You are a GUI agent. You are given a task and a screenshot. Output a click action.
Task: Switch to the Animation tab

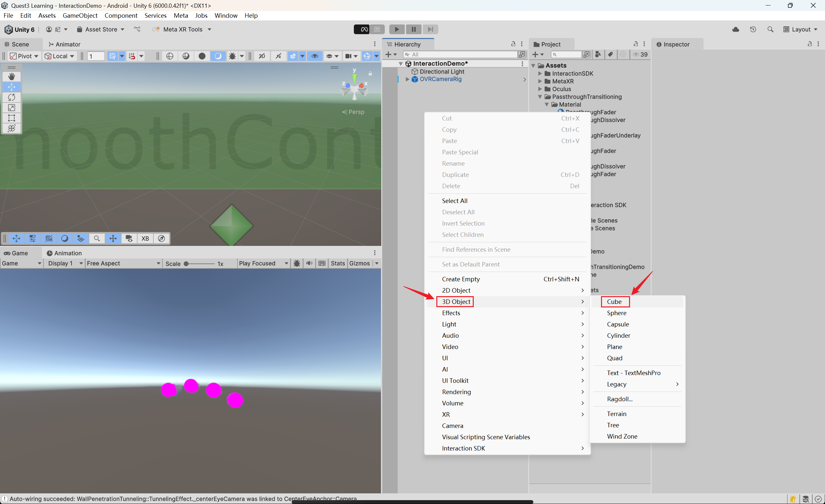tap(64, 253)
